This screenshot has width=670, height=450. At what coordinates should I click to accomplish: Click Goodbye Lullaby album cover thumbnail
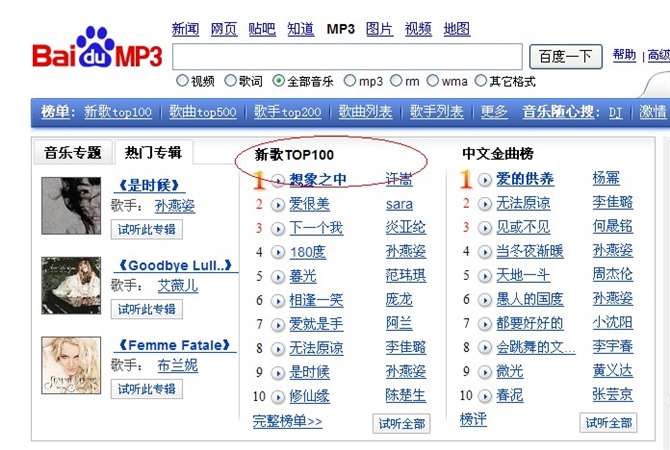click(x=71, y=285)
